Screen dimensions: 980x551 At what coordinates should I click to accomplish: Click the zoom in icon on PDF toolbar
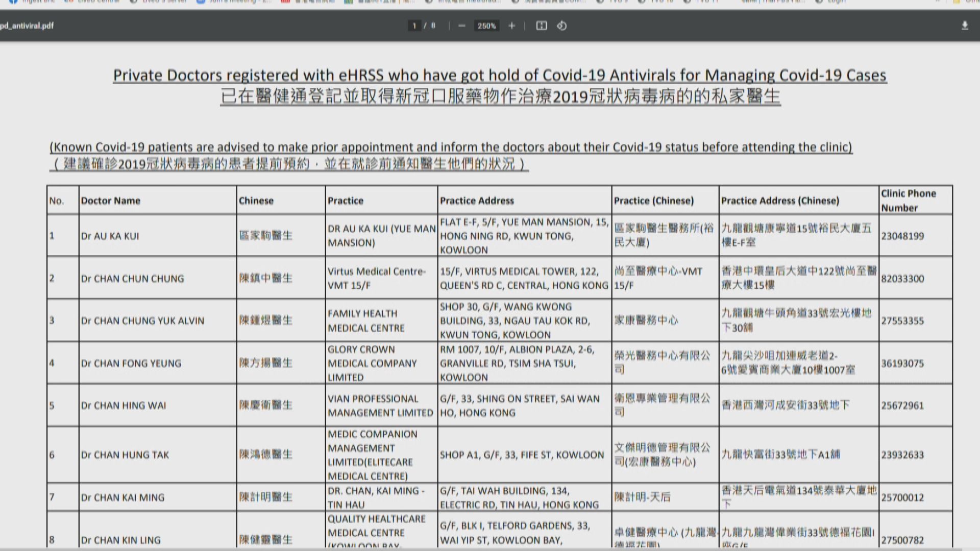point(512,26)
